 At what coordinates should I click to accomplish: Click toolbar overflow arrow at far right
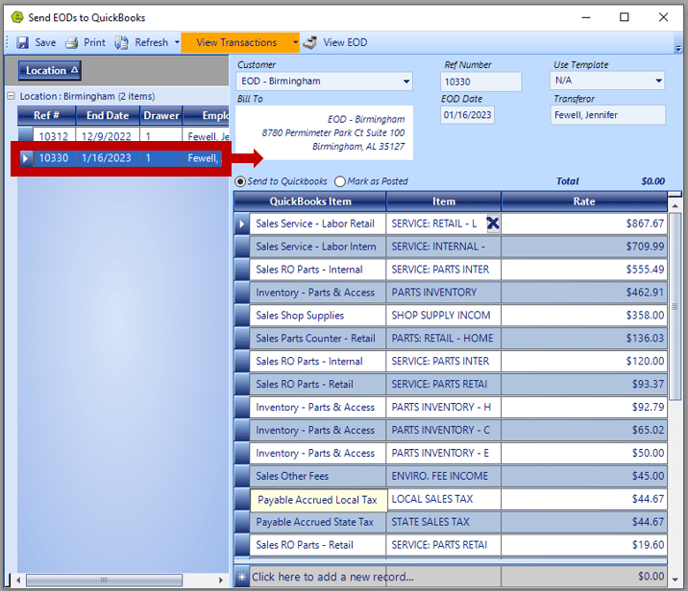[x=678, y=48]
